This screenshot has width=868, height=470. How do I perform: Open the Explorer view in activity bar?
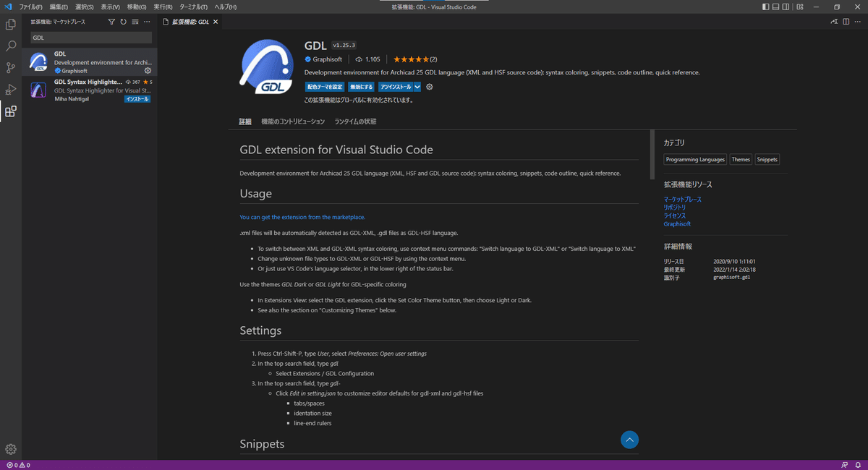tap(11, 25)
